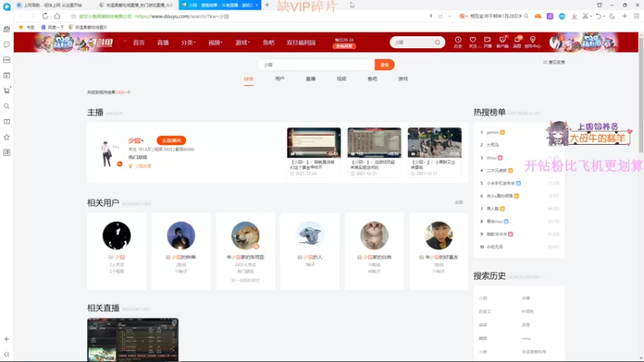Click the 意见反馈 feedback link
This screenshot has height=362, width=644.
tap(554, 62)
